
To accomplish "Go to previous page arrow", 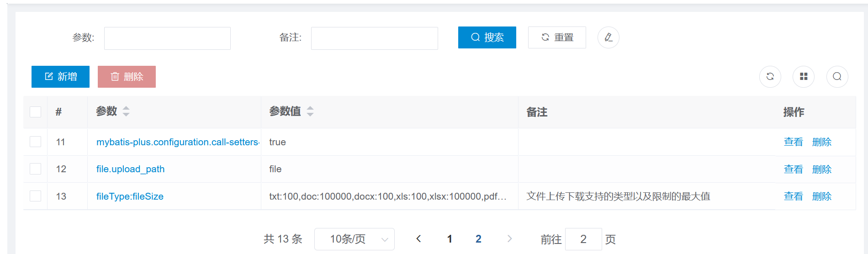I will (x=418, y=238).
